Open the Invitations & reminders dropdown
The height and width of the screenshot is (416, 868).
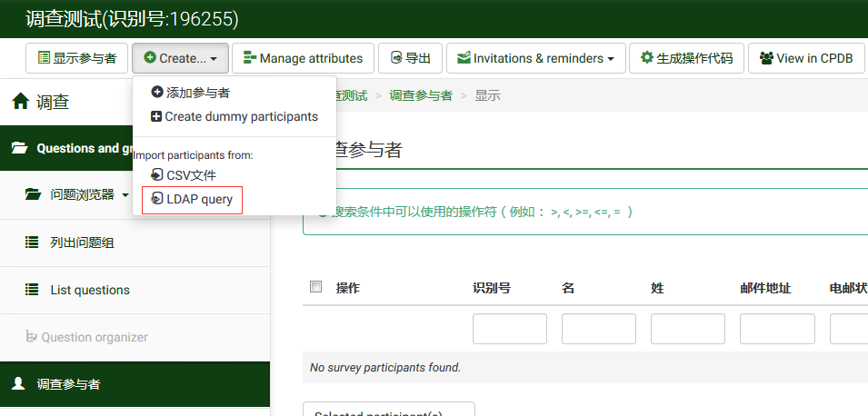tap(536, 58)
